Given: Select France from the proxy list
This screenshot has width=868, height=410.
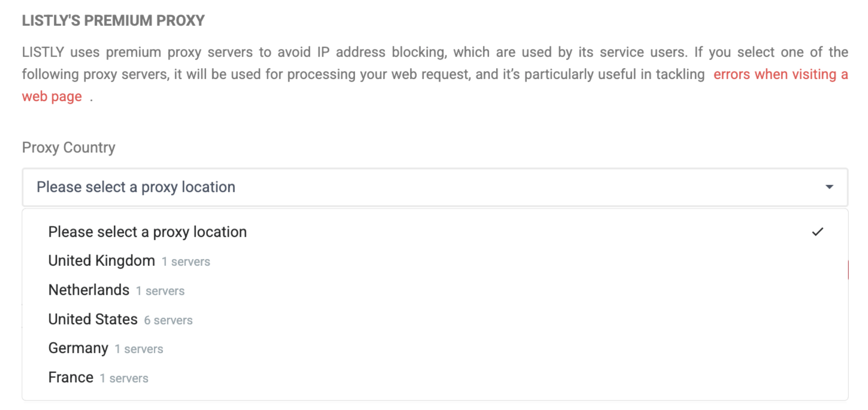Looking at the screenshot, I should coord(71,378).
